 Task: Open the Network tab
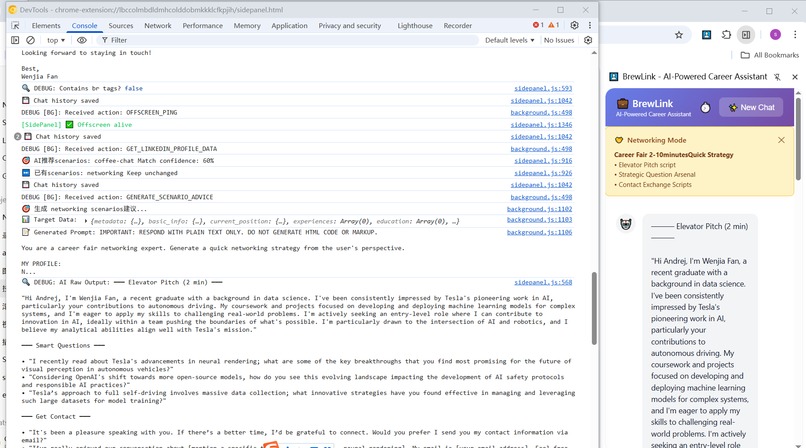click(x=158, y=25)
